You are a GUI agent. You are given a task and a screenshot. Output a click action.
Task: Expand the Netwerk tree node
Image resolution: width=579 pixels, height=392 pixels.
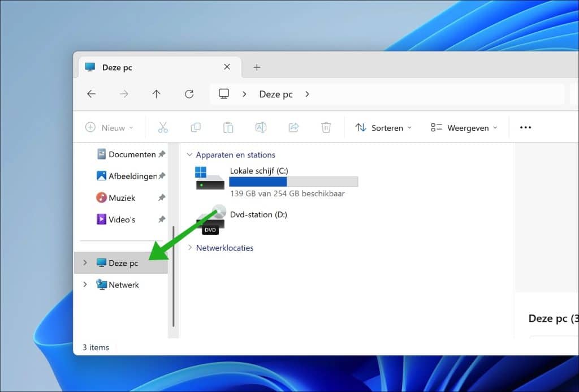[85, 285]
